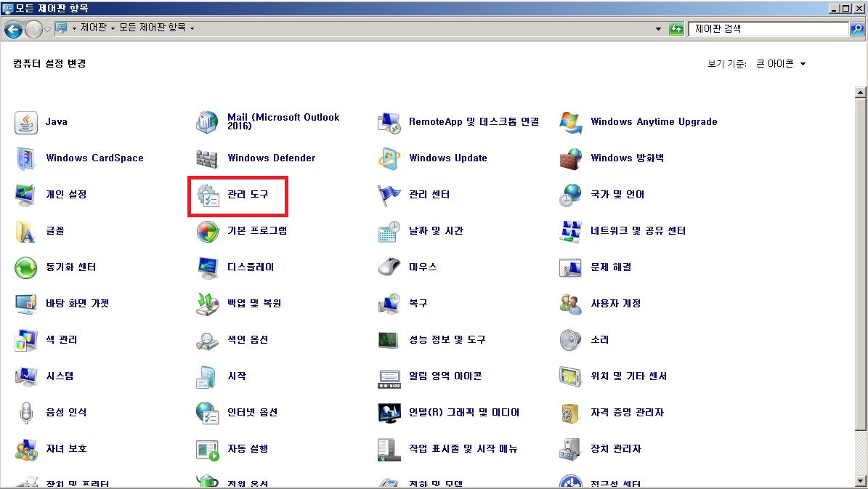The image size is (868, 489).
Task: Open 인텔(R) 그래픽 및 미디어 icon
Action: point(389,413)
